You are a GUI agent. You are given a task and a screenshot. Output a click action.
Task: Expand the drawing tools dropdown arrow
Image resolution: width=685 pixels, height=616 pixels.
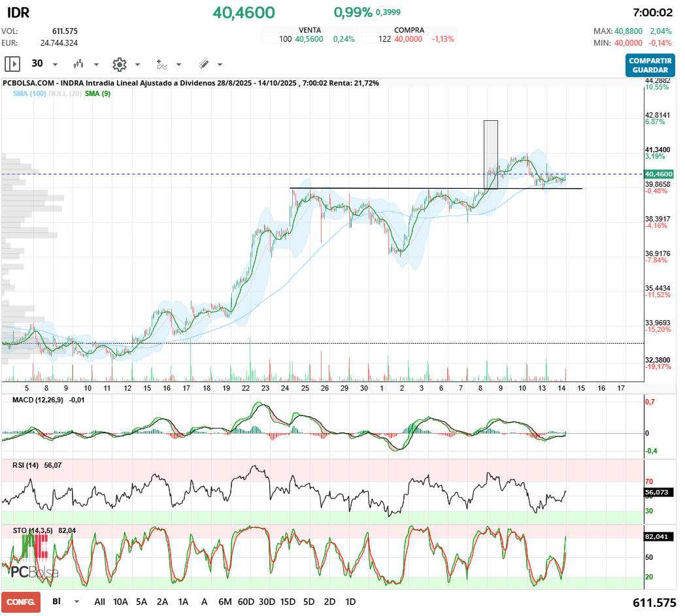pyautogui.click(x=220, y=65)
